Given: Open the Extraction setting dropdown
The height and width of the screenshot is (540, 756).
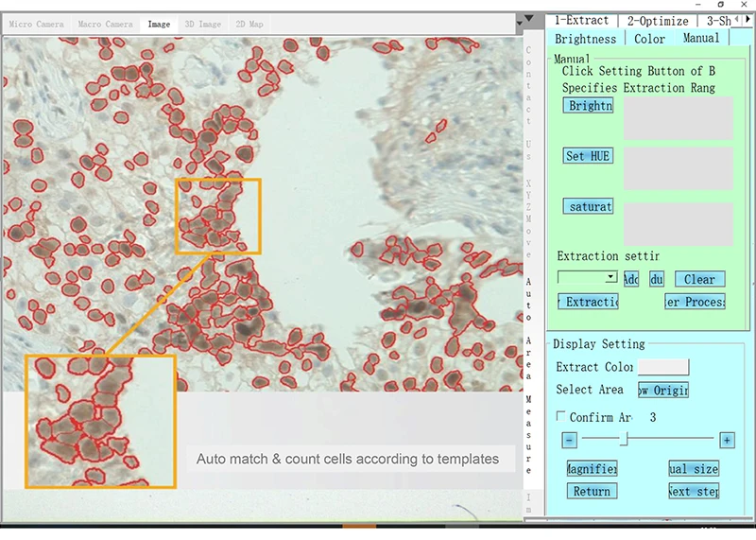Looking at the screenshot, I should [610, 277].
